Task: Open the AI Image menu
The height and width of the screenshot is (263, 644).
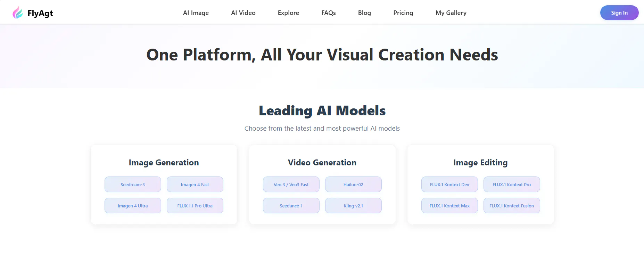Action: coord(196,13)
